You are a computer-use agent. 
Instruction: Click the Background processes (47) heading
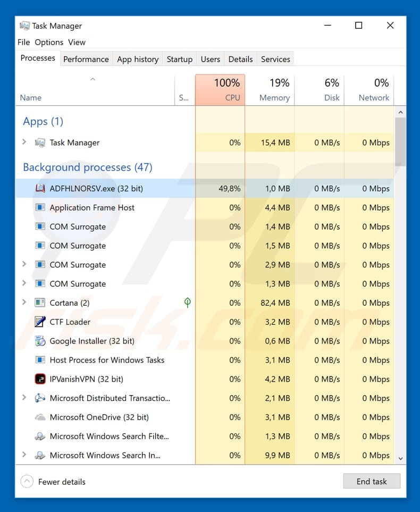tap(88, 167)
